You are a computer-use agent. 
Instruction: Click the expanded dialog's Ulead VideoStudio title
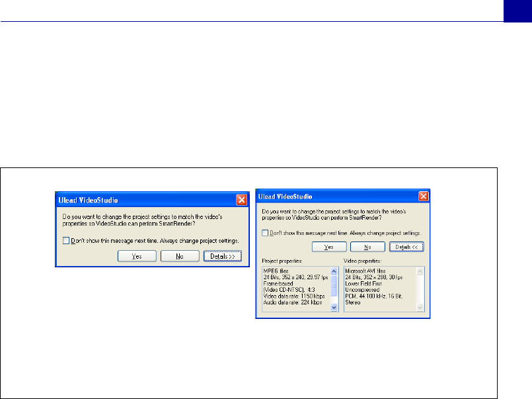[285, 197]
